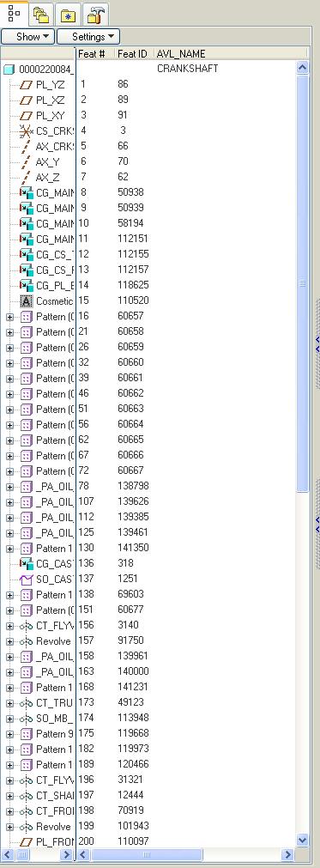Select the AX_Y datum axis icon
Viewport: 320px width, 868px height.
[26, 162]
